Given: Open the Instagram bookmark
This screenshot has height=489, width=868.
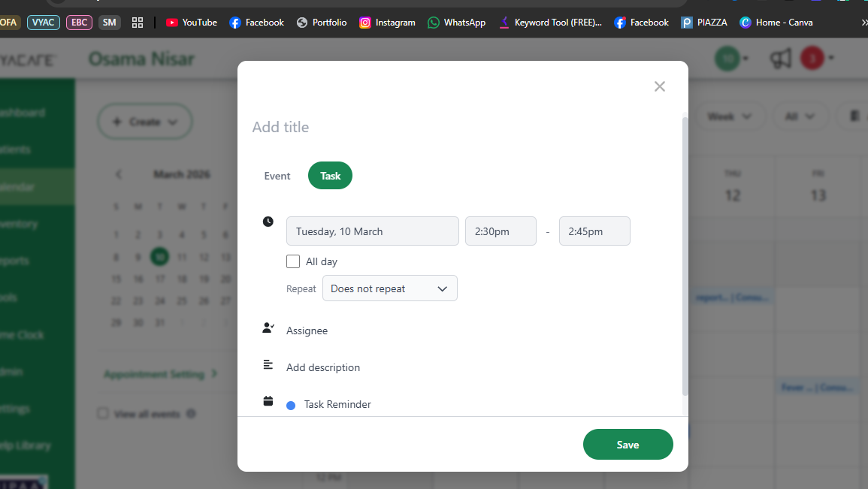Looking at the screenshot, I should click(387, 23).
